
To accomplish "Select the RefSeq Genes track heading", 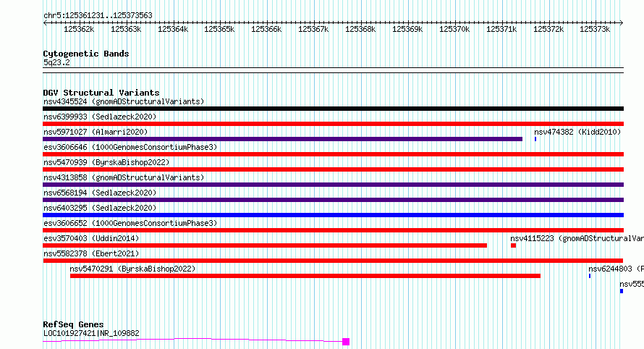I will [73, 325].
